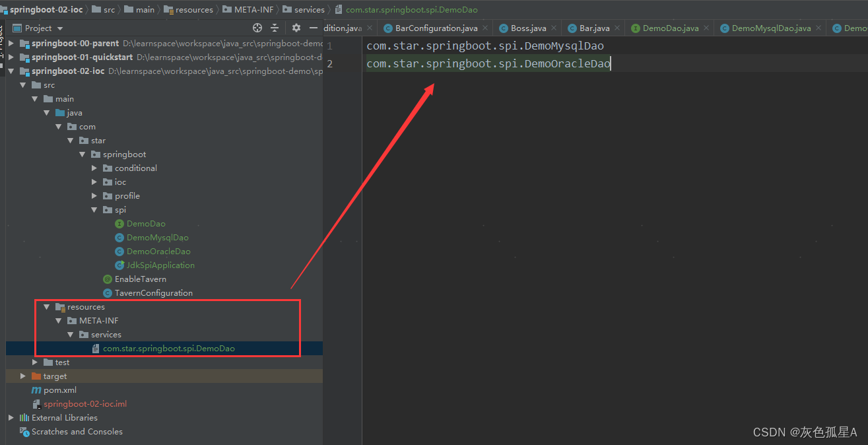The height and width of the screenshot is (445, 868).
Task: Select pom.xml in project tree
Action: (60, 390)
